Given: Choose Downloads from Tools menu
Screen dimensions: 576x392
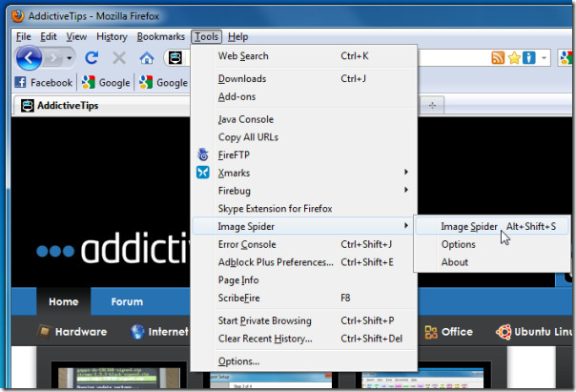Looking at the screenshot, I should (x=304, y=78).
